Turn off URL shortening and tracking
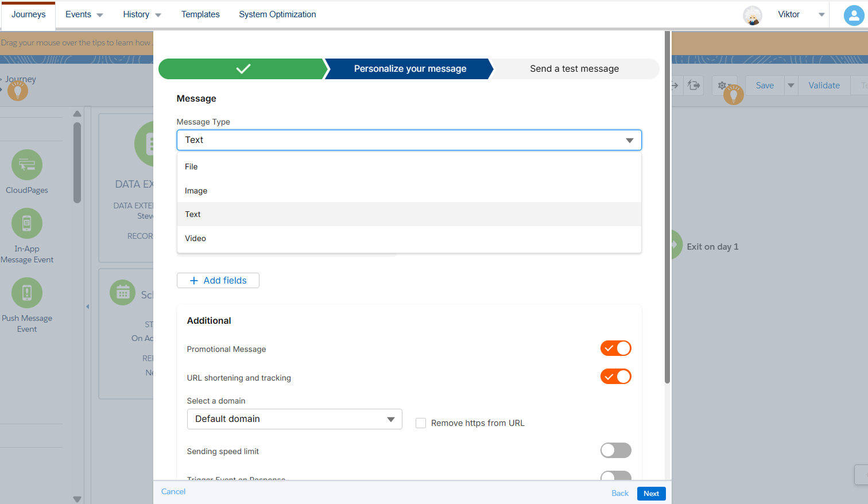868x504 pixels. (615, 377)
